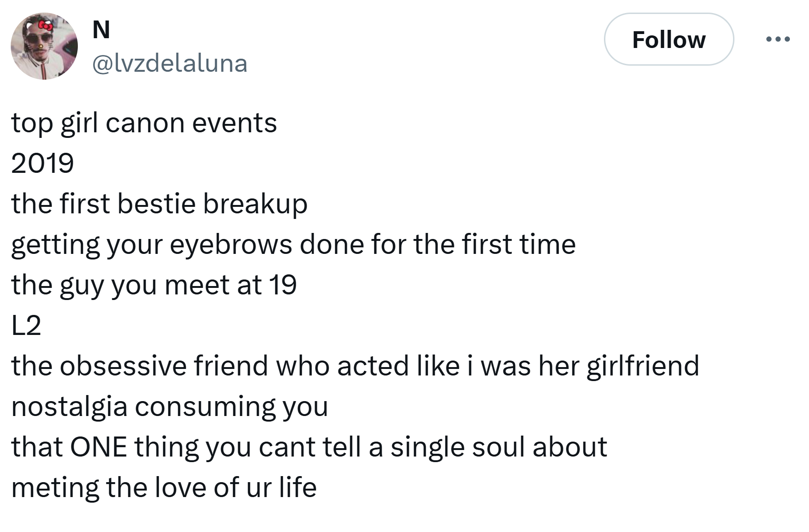Click the 'top girl canon events' line
809x532 pixels.
point(144,124)
